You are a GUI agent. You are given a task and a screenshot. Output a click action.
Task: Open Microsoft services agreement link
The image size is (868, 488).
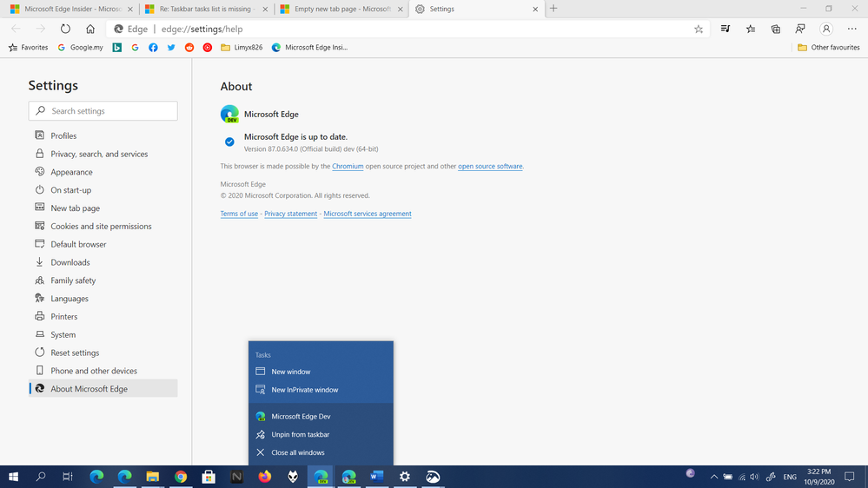pyautogui.click(x=368, y=214)
